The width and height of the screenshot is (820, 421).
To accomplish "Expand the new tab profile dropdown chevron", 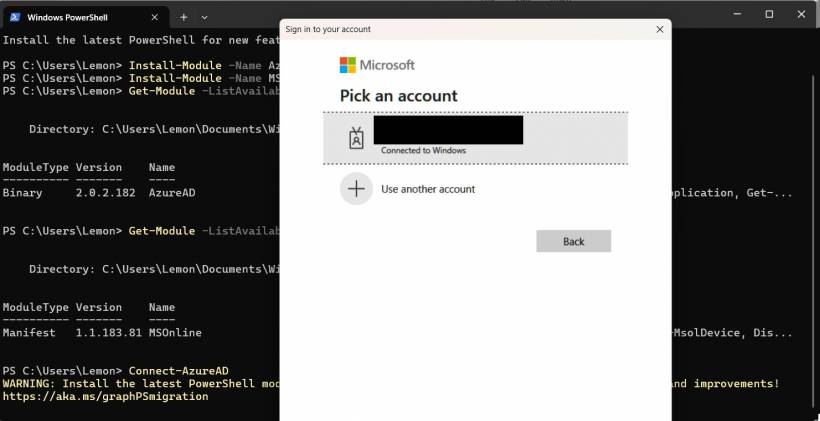I will 205,17.
